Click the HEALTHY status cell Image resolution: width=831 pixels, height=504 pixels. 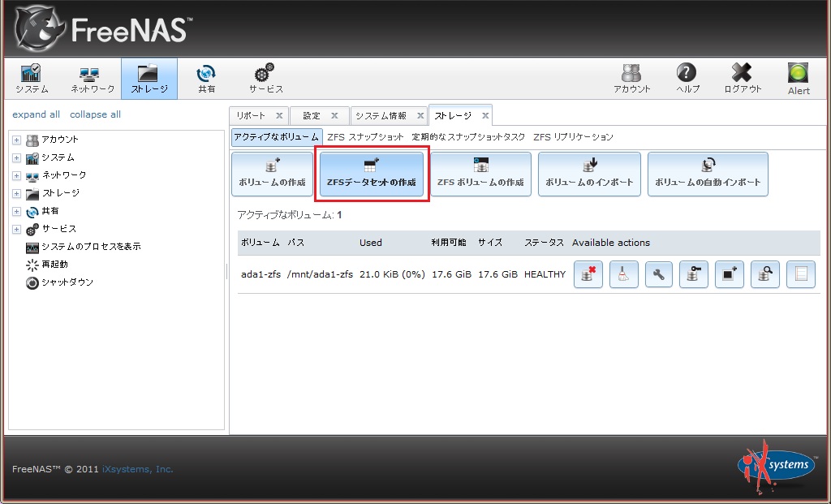[545, 274]
